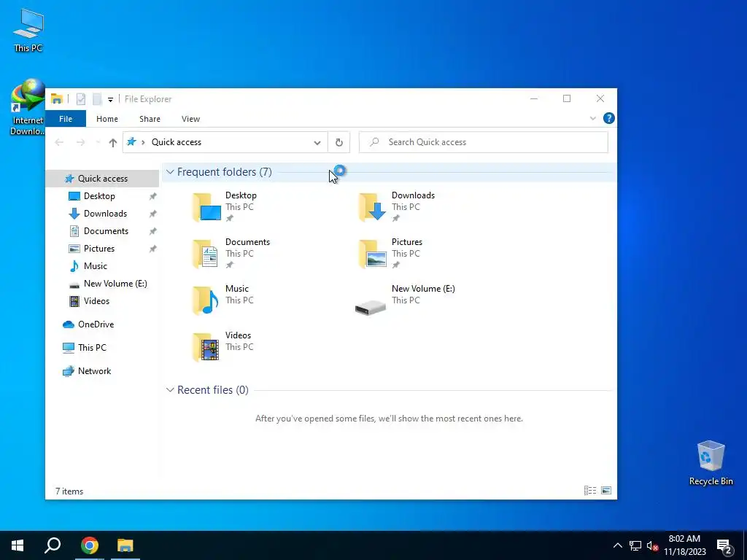This screenshot has height=560, width=747.
Task: Click the 7 items status text
Action: tap(69, 491)
